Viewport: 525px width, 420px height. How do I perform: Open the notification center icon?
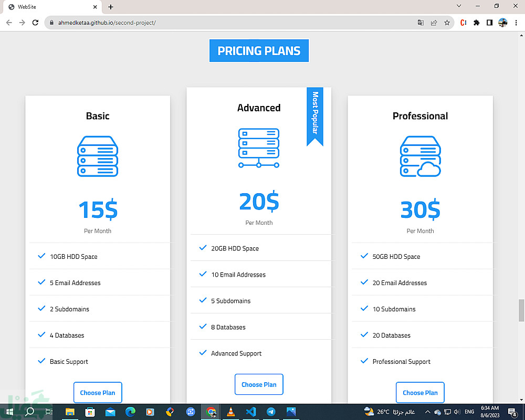pos(512,412)
